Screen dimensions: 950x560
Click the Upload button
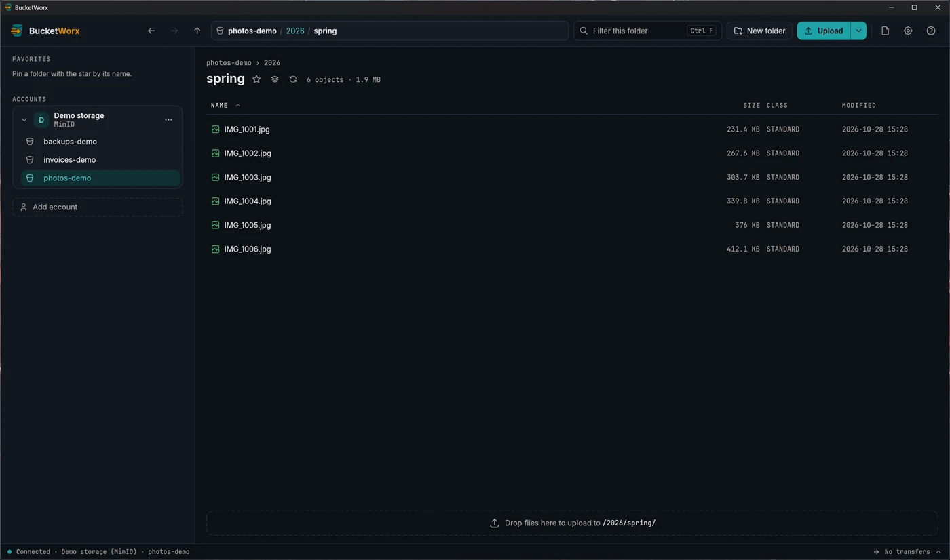pyautogui.click(x=823, y=31)
